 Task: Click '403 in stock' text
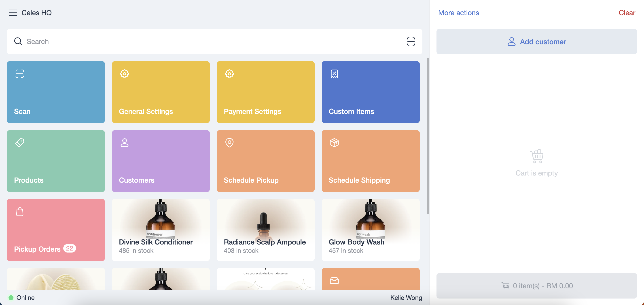coord(241,251)
